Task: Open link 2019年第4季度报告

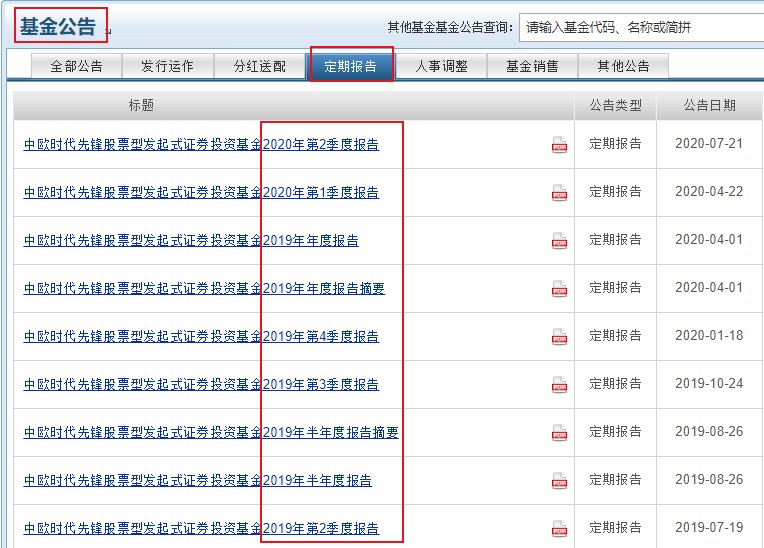Action: pyautogui.click(x=201, y=337)
